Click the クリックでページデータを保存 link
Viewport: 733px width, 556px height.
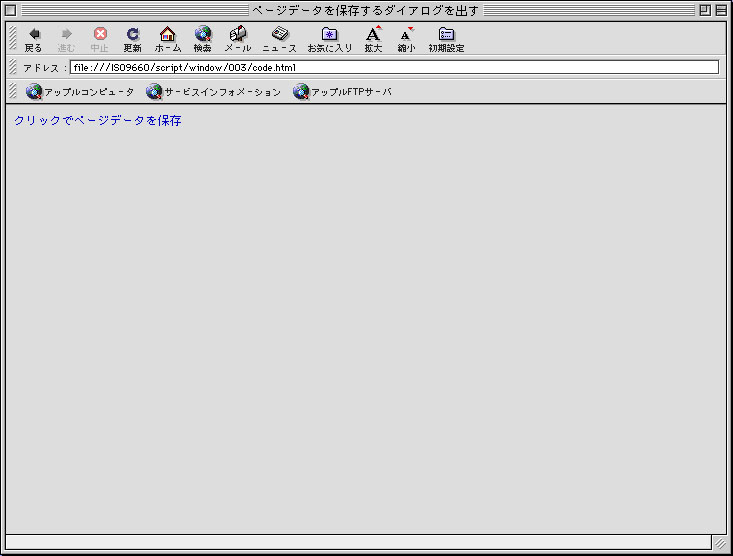coord(98,121)
